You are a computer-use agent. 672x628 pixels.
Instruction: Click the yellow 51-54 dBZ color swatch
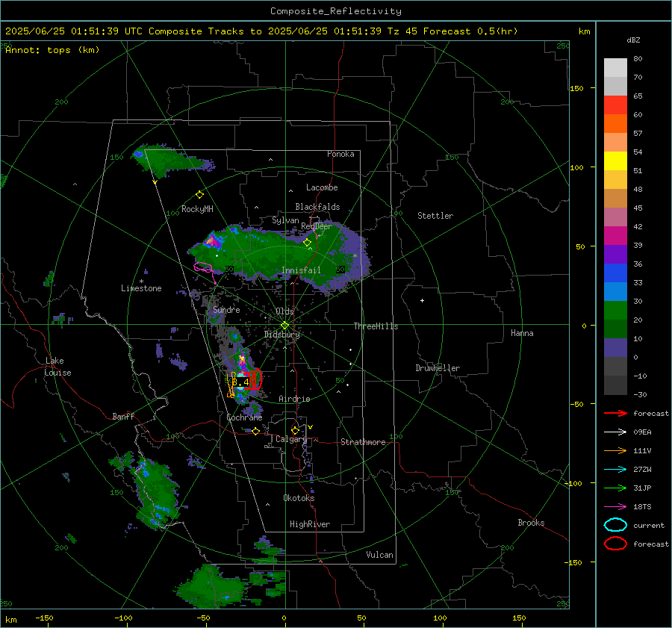(615, 161)
